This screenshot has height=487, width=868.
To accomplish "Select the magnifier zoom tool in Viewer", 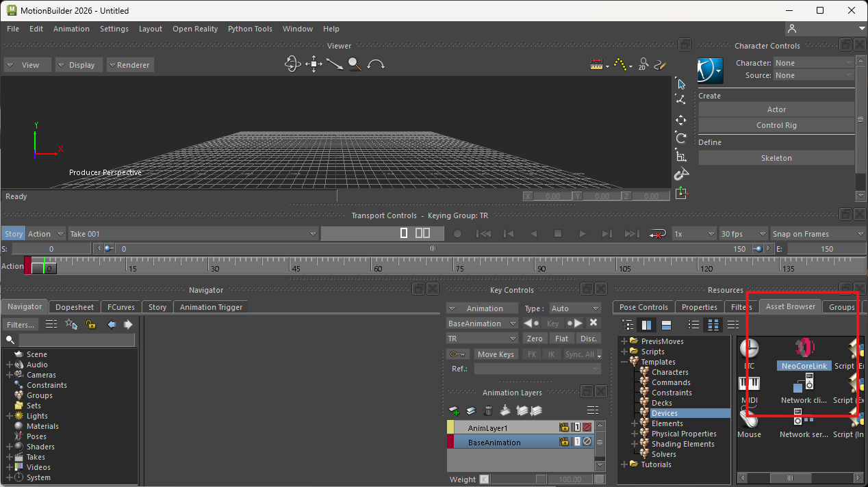I will tap(354, 64).
